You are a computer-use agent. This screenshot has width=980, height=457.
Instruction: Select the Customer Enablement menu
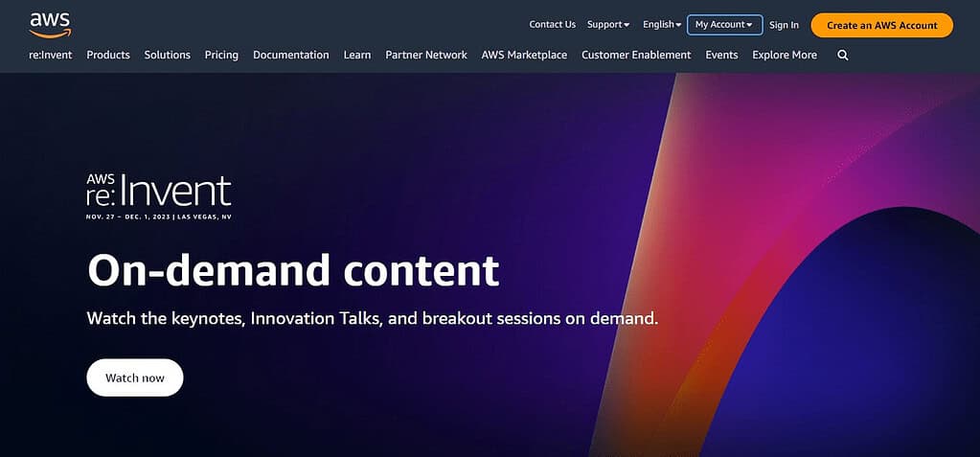click(636, 55)
